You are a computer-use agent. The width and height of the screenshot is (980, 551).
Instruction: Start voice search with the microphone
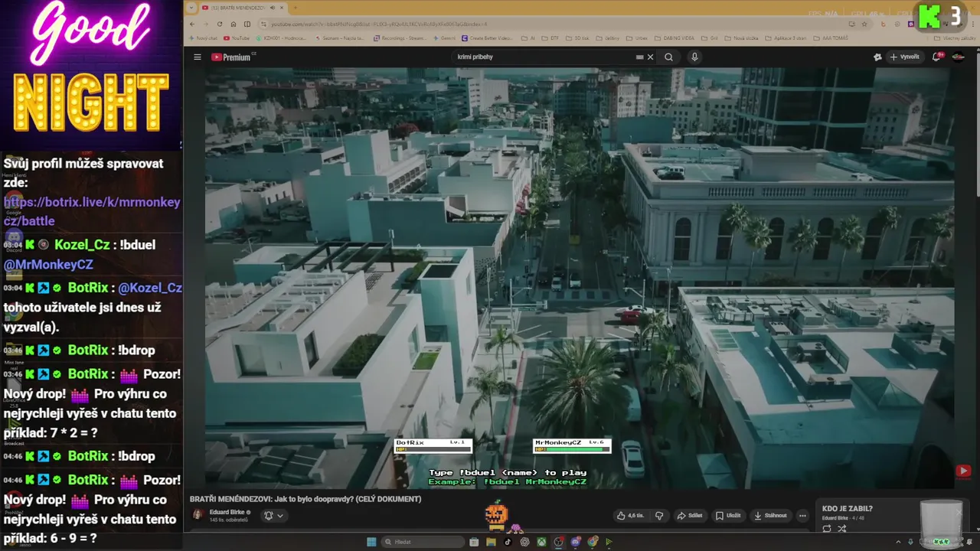coord(694,57)
